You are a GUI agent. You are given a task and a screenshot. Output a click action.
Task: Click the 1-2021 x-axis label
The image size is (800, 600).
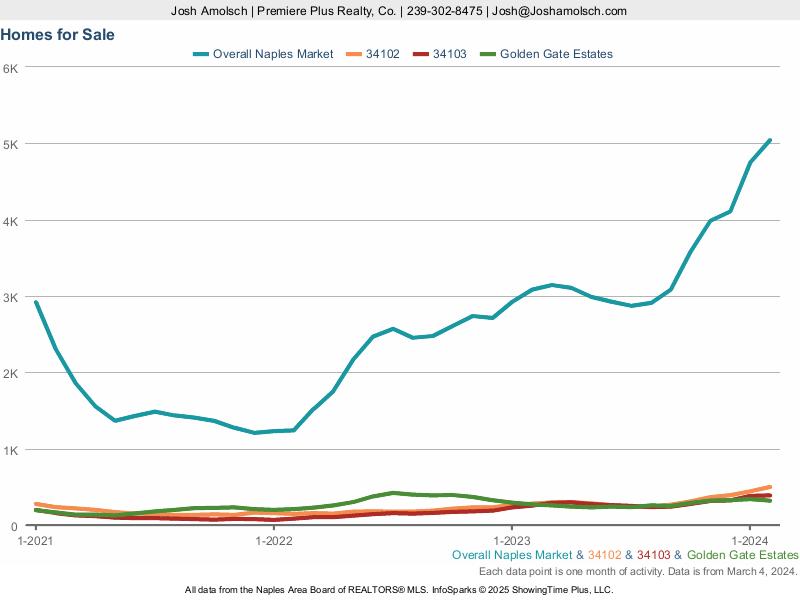[35, 541]
